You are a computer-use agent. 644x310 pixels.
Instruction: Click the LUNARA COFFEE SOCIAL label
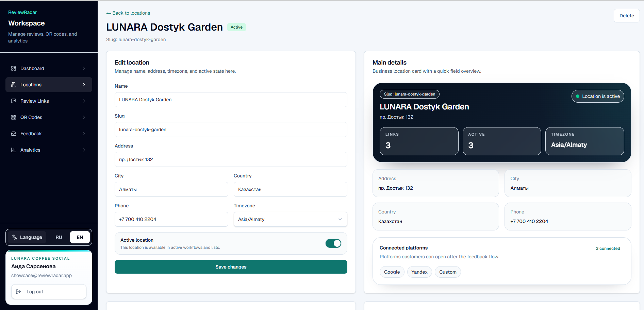click(x=40, y=258)
